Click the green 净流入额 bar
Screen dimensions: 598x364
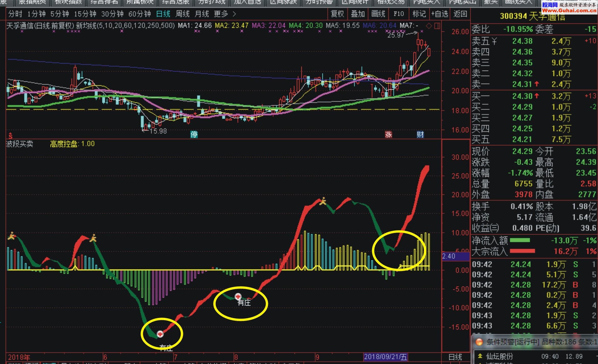pos(520,240)
